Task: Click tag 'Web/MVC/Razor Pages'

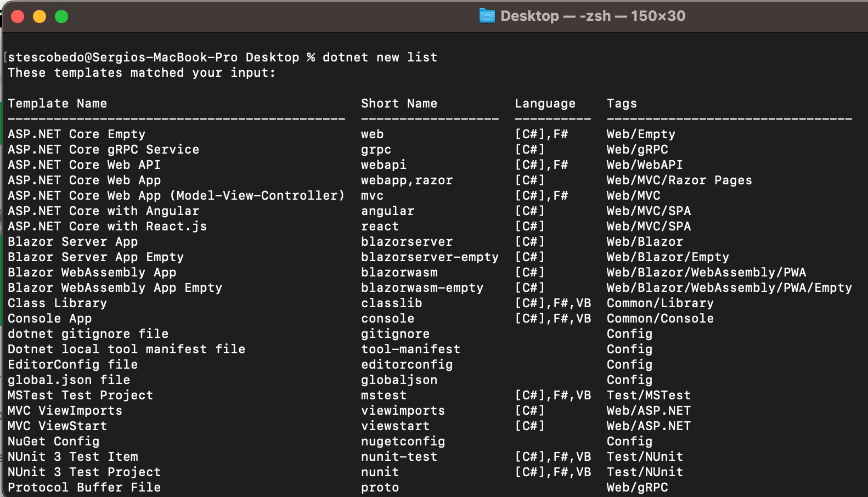Action: click(679, 180)
